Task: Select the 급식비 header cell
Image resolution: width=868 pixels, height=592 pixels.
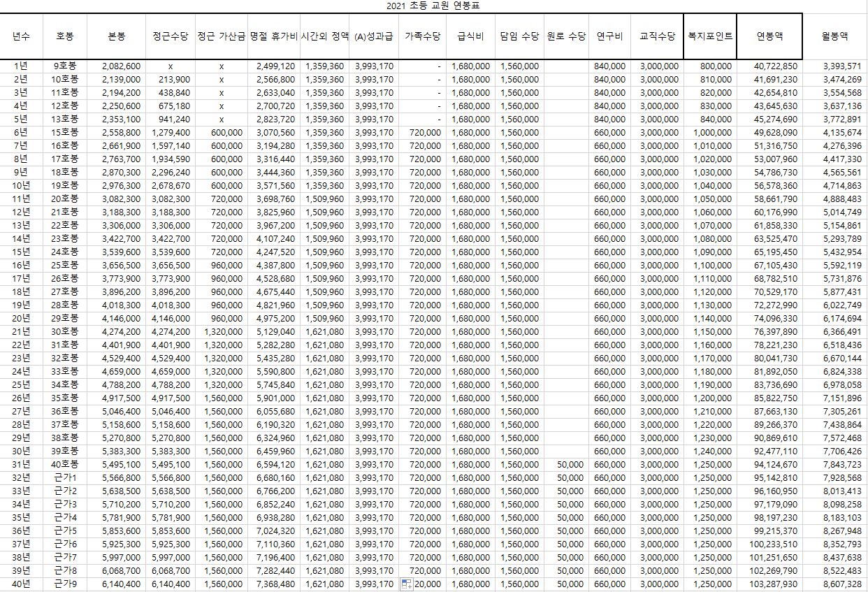Action: click(470, 36)
